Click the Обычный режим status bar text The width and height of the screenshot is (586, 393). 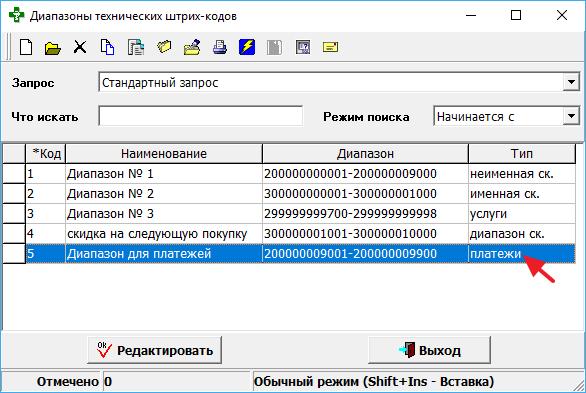374,381
